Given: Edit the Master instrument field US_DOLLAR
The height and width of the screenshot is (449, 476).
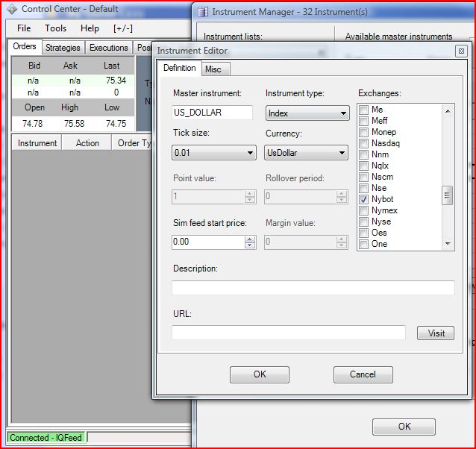Looking at the screenshot, I should (212, 113).
